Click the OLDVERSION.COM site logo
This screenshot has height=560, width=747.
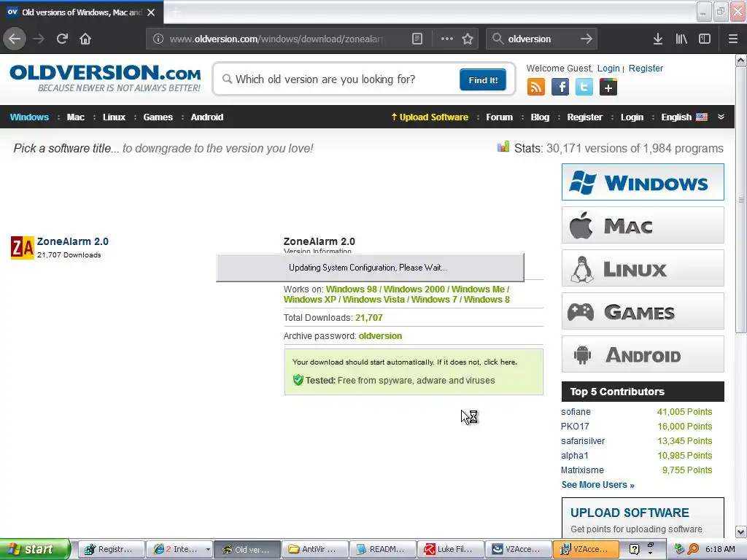105,78
